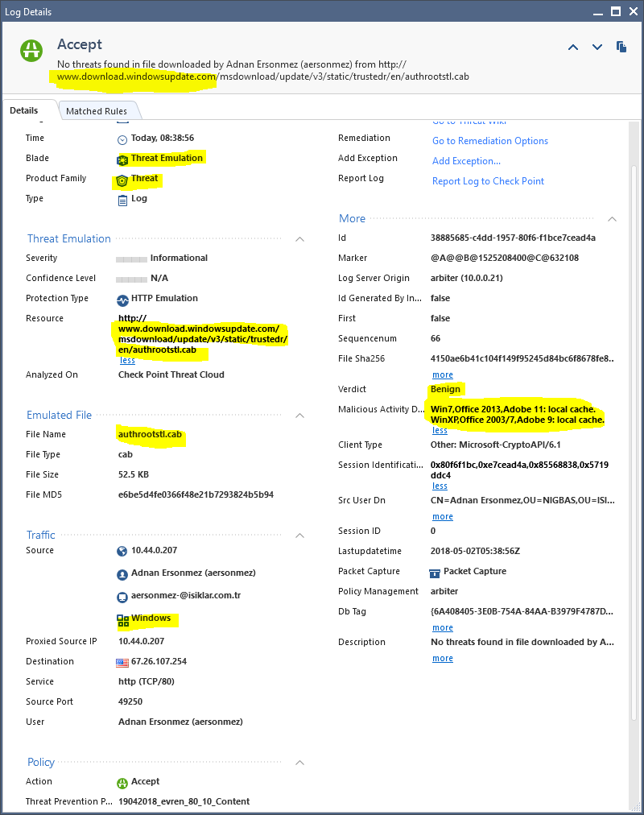Copy log details with clipboard icon
Image resolution: width=644 pixels, height=815 pixels.
point(621,47)
